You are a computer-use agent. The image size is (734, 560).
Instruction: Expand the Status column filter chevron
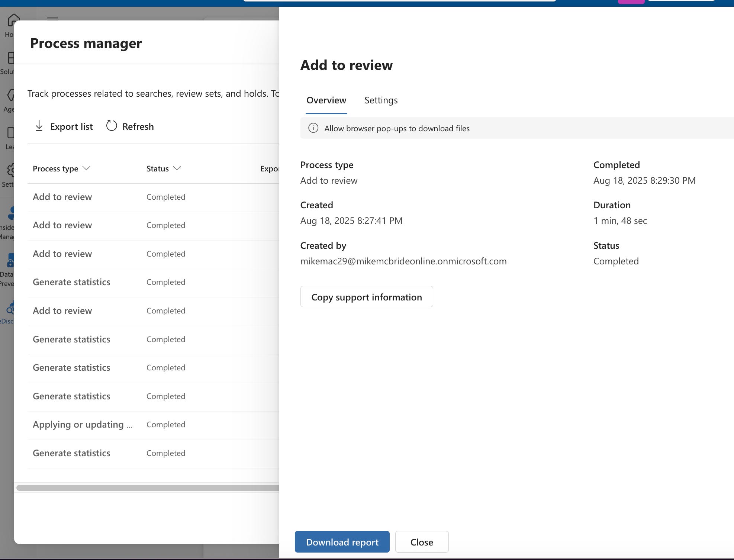click(177, 168)
